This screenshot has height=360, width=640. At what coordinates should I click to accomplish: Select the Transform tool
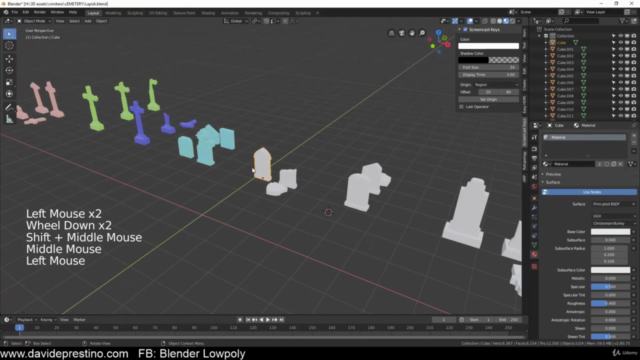9,94
